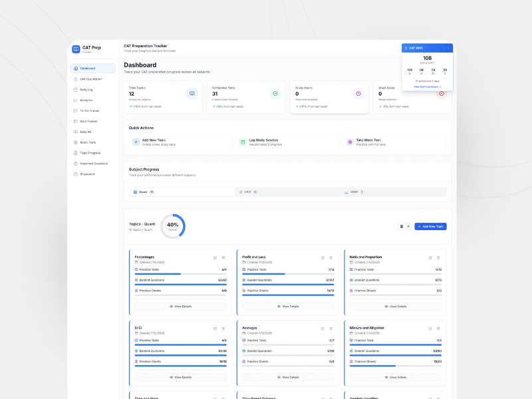Screen dimensions: 532x399
Task: Click View Details on SI CI card
Action: click(180, 377)
